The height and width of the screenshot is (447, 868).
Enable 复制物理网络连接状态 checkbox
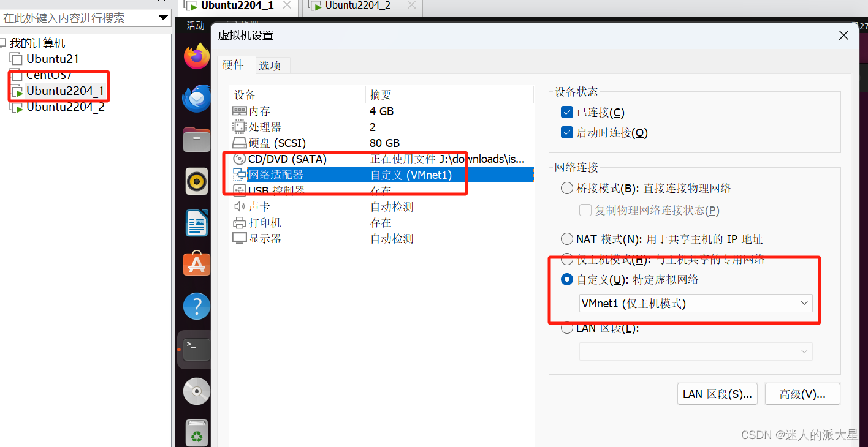[x=585, y=211]
